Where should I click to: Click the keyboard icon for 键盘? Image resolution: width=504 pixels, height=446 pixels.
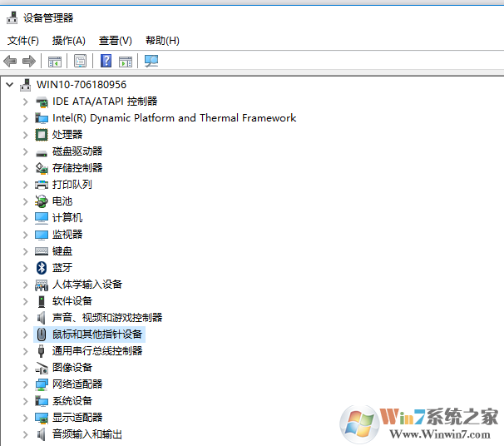(42, 251)
